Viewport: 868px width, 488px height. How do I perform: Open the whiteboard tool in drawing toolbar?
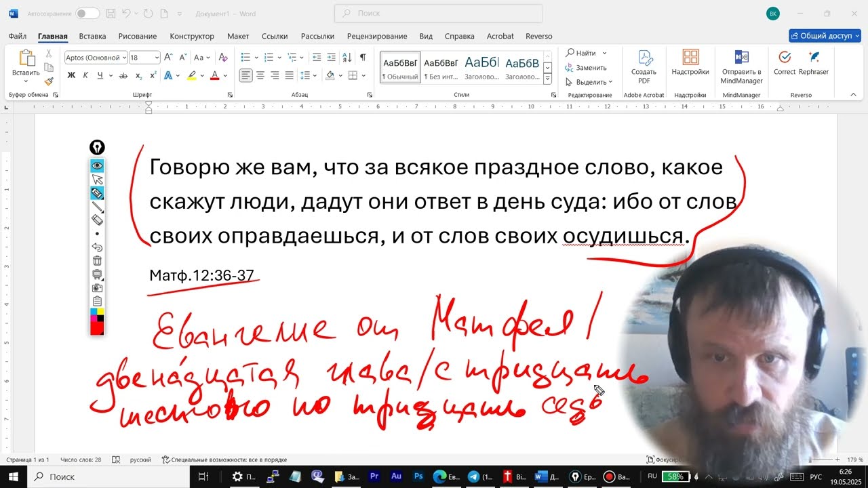tap(97, 274)
